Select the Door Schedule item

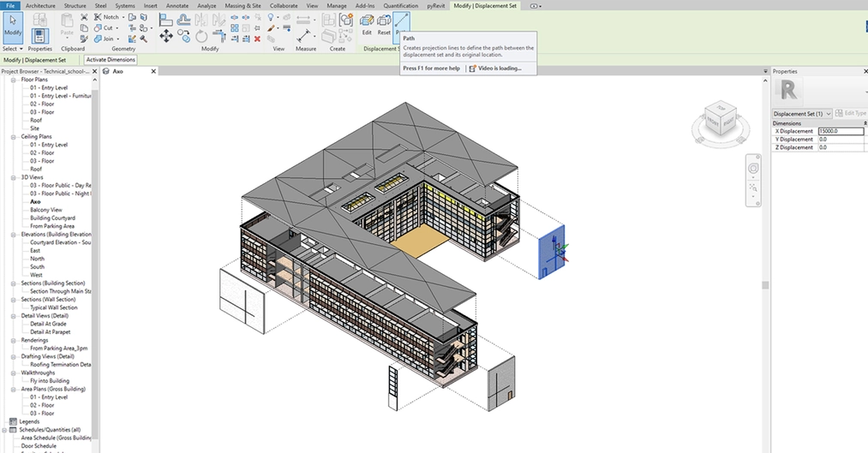point(39,446)
